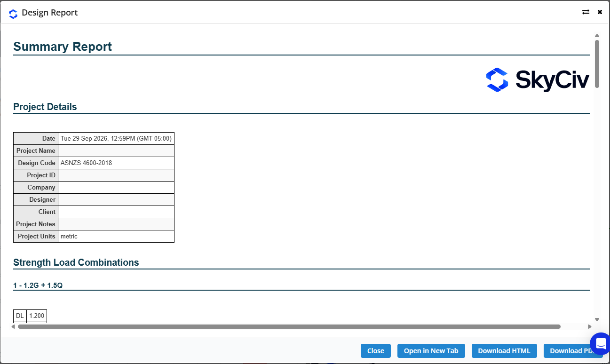Open the chat support bubble icon
Screen dimensions: 610x364
pyautogui.click(x=600, y=343)
